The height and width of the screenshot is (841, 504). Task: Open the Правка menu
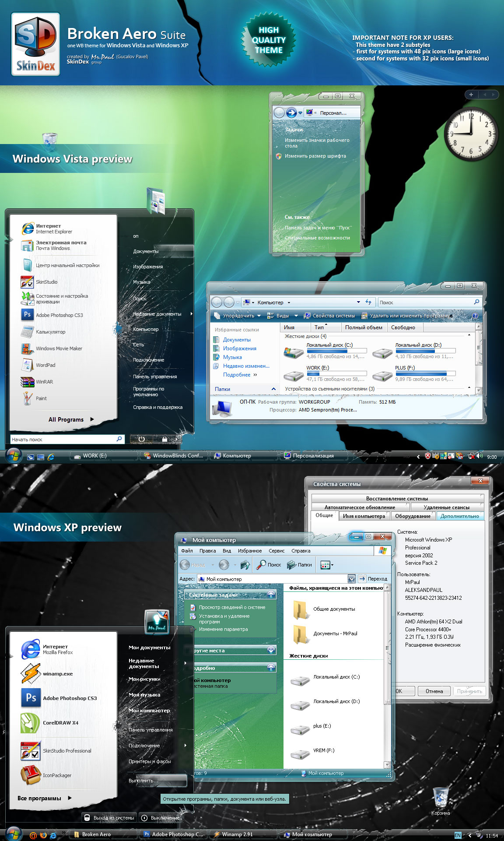coord(208,551)
